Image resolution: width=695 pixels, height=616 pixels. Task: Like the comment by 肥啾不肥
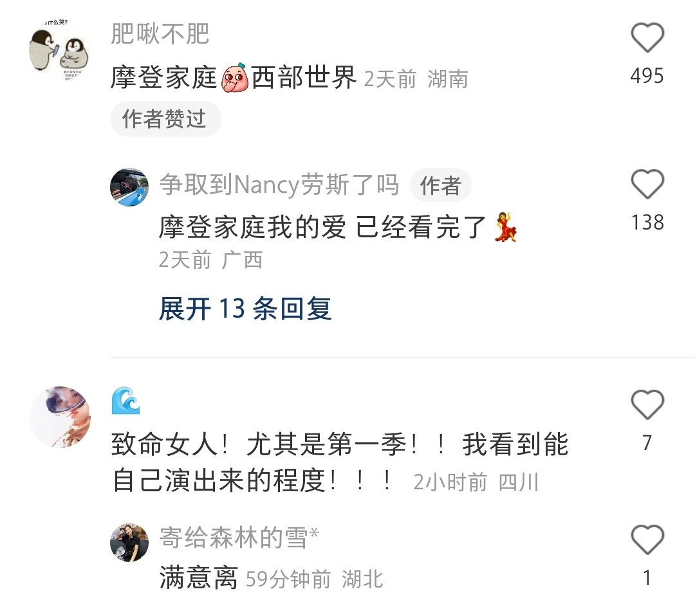pos(647,37)
